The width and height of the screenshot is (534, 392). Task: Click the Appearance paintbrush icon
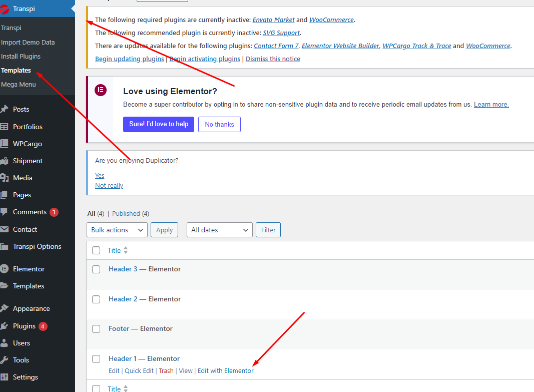[x=4, y=308]
